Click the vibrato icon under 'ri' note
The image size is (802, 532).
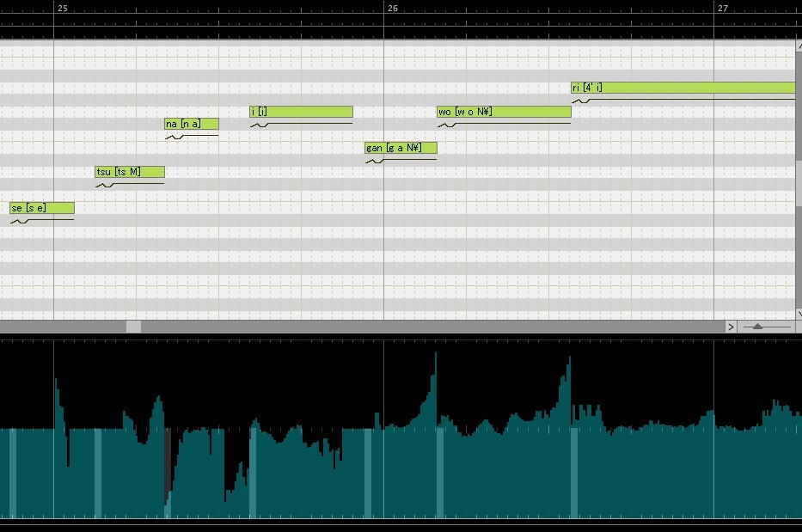point(581,101)
